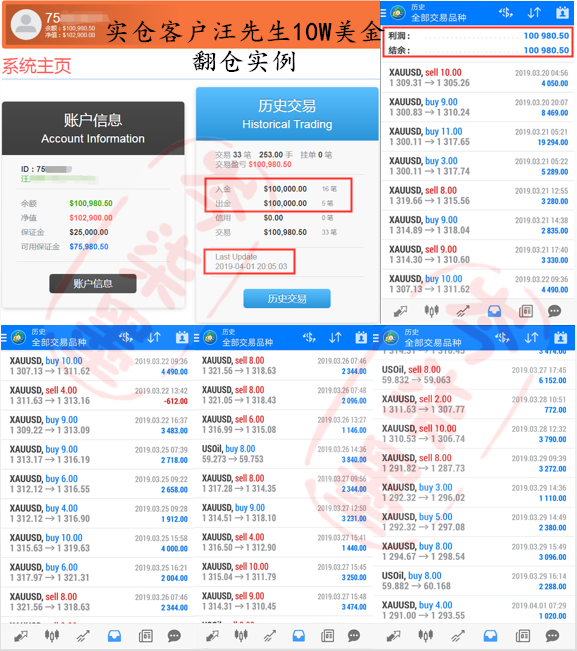Select blue history tray icon in 利润 summary panel

(x=494, y=311)
